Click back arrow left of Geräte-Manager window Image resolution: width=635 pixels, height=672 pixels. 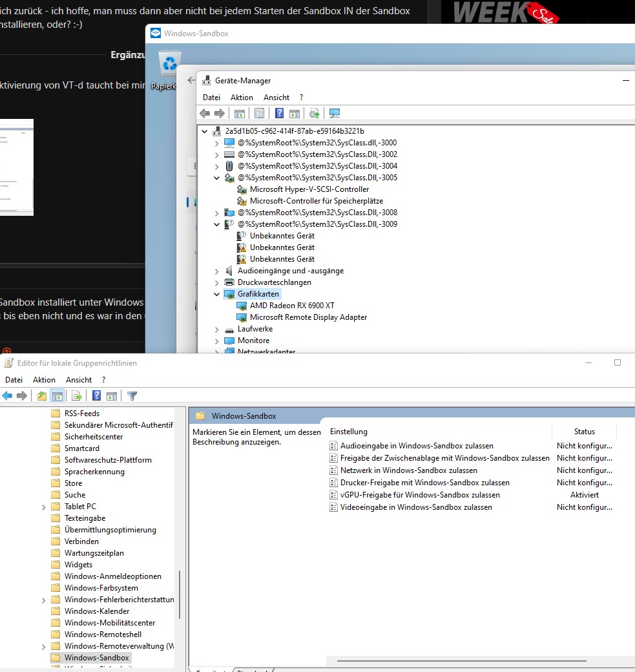(x=191, y=80)
